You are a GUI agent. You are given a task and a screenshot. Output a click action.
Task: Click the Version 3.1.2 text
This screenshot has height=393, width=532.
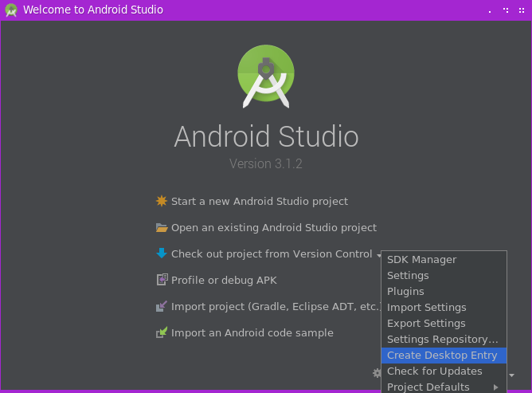tap(266, 163)
